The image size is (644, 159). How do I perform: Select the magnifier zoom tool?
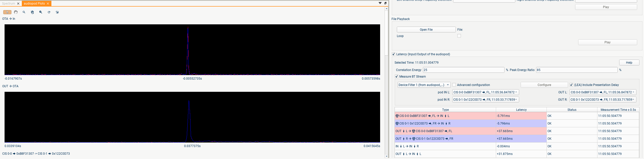click(x=24, y=12)
